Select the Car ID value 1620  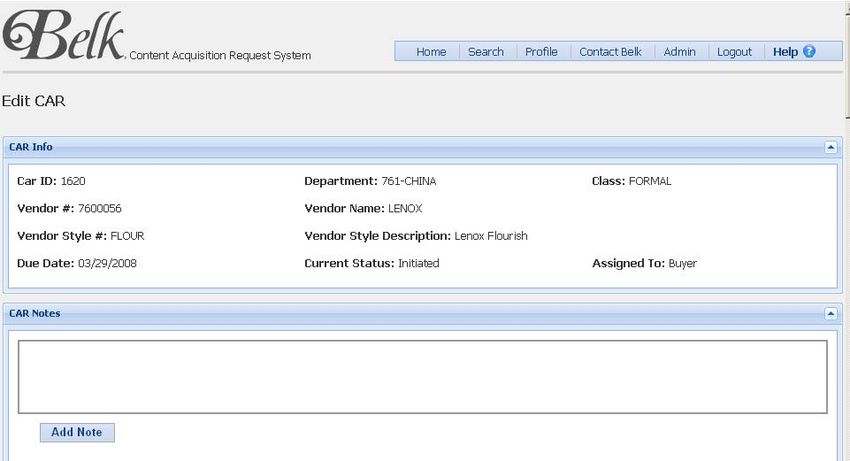pyautogui.click(x=73, y=181)
